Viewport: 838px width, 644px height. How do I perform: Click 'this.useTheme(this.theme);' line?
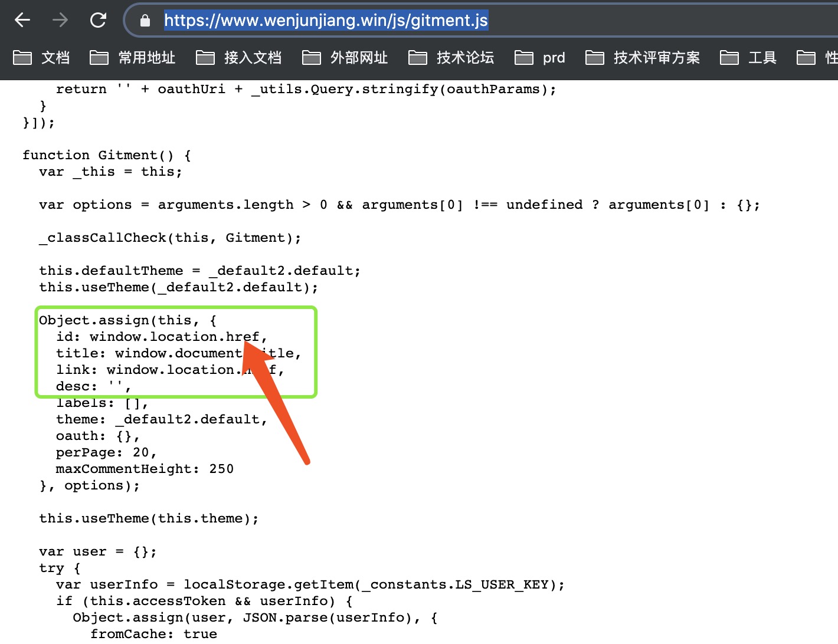[149, 518]
